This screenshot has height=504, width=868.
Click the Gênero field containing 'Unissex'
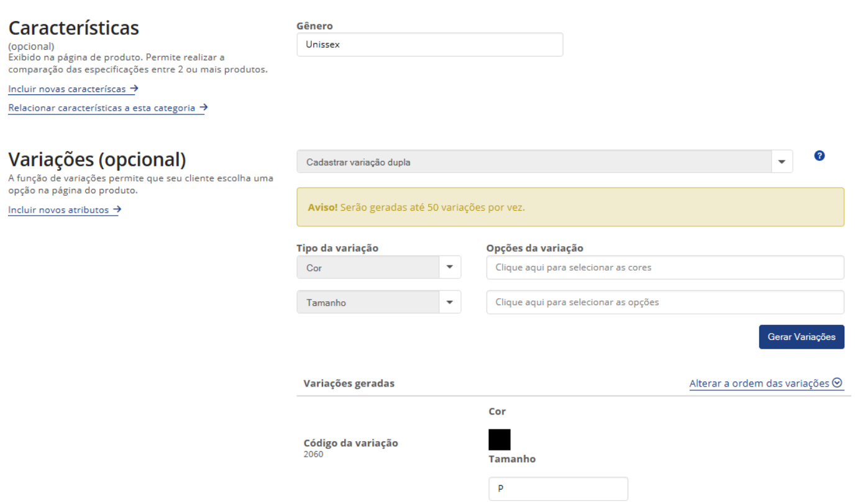pos(429,45)
